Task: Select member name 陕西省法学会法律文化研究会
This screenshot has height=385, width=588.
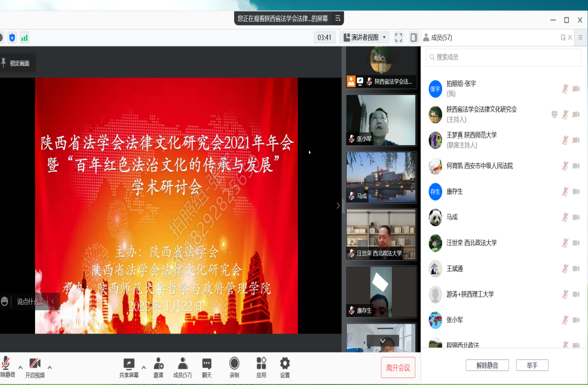Action: (482, 109)
